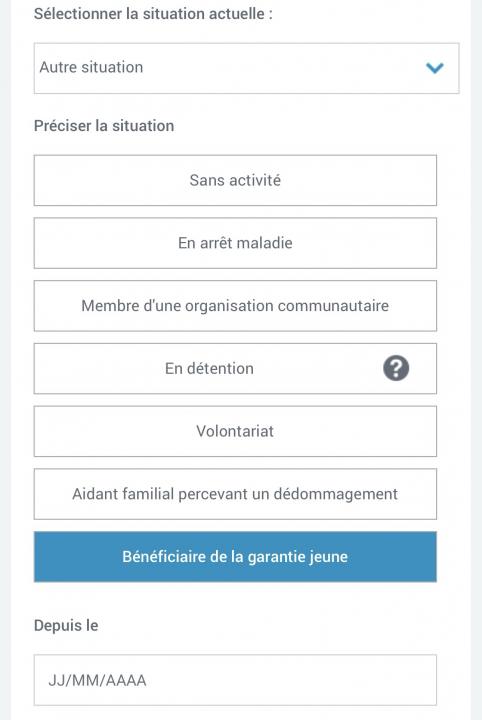Image resolution: width=482 pixels, height=720 pixels.
Task: Tap the sick leave option button
Action: [x=235, y=243]
